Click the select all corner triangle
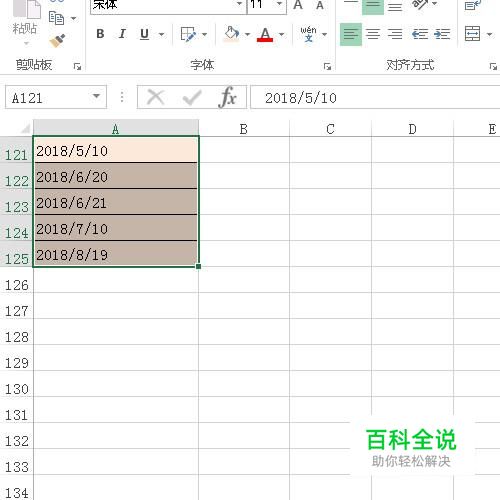The height and width of the screenshot is (500, 500). coord(25,128)
